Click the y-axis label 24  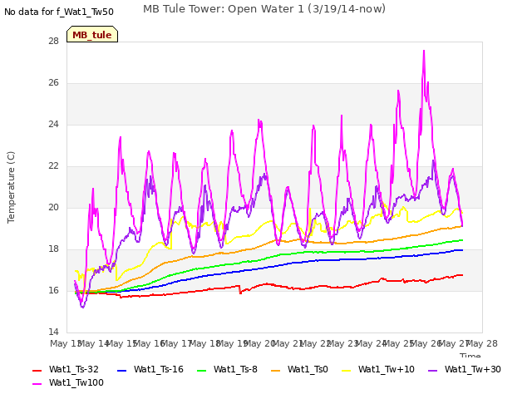click(x=53, y=125)
